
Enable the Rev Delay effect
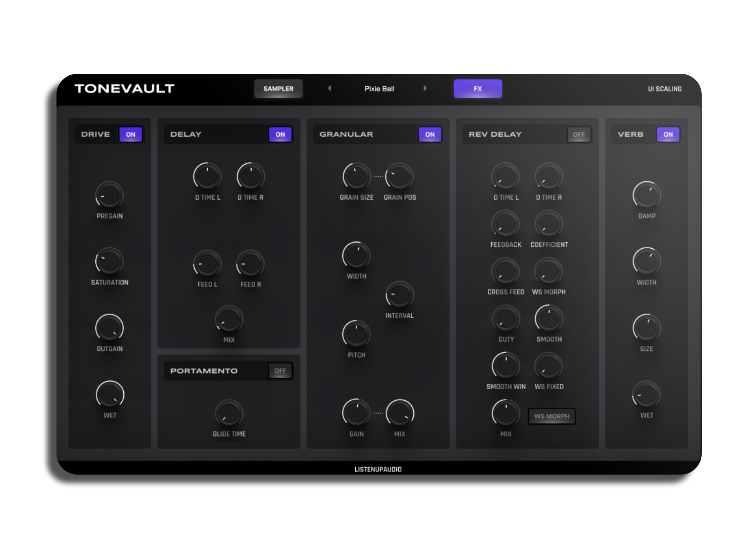(x=578, y=134)
